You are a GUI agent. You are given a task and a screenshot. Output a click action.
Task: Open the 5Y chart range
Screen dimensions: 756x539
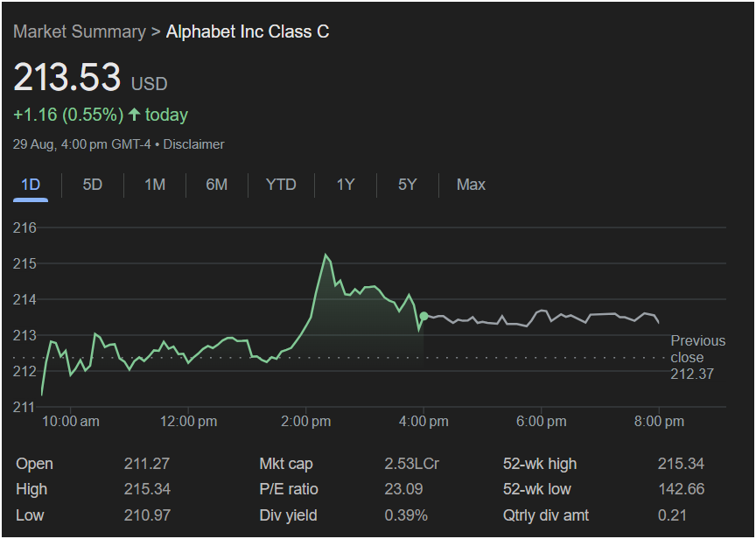tap(408, 185)
